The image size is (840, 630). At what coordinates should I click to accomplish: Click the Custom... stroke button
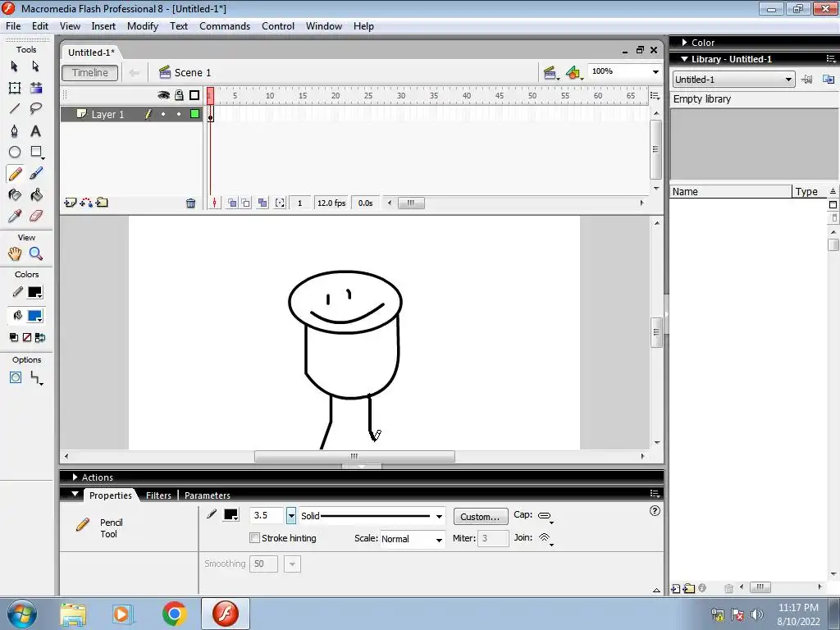(x=480, y=517)
